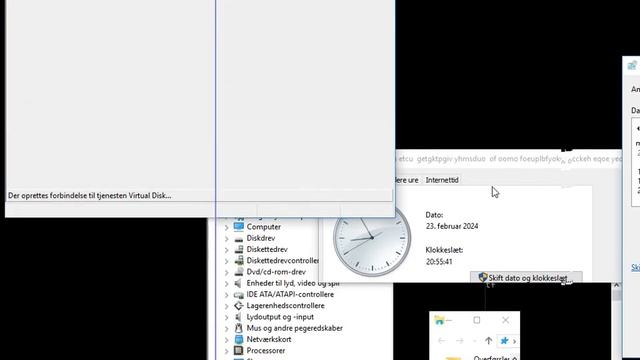Click the Quick access star icon
Screen dimensions: 640x360
pos(504,340)
